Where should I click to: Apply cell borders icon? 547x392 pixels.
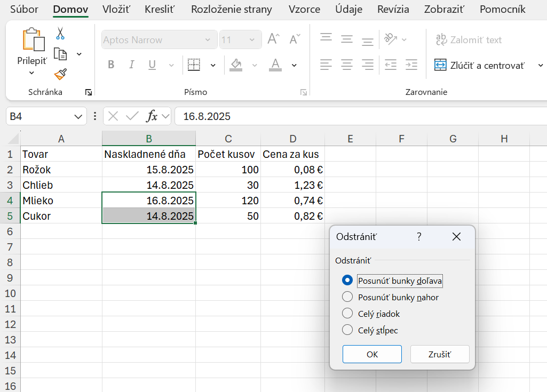194,65
